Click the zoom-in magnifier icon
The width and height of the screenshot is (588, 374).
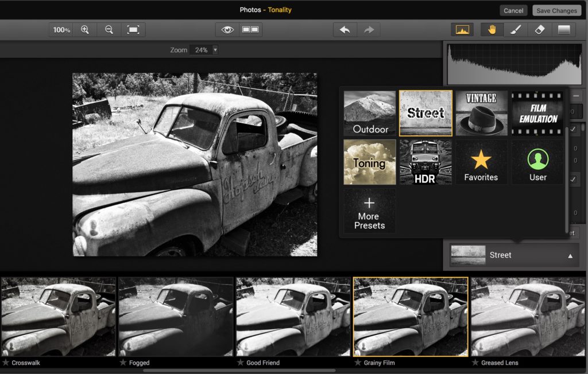coord(85,29)
